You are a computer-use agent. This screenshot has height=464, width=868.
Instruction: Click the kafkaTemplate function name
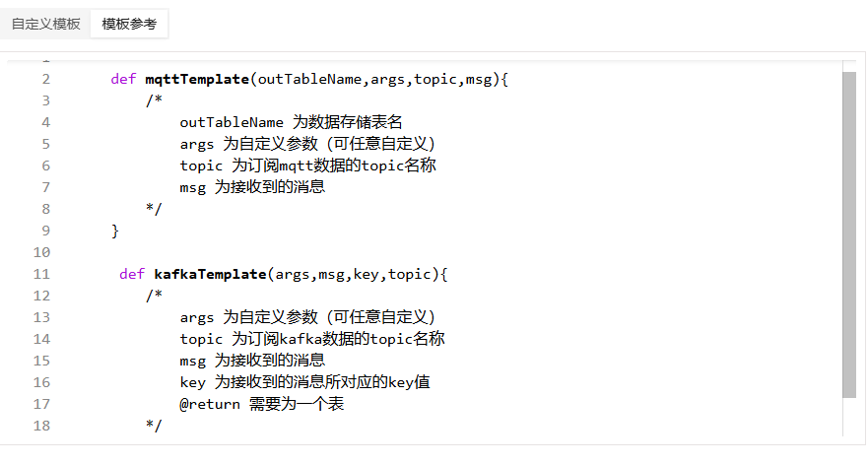[211, 274]
